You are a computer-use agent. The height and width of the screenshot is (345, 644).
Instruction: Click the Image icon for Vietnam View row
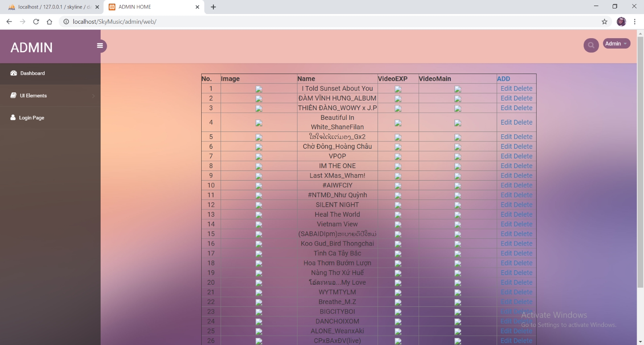click(x=259, y=225)
